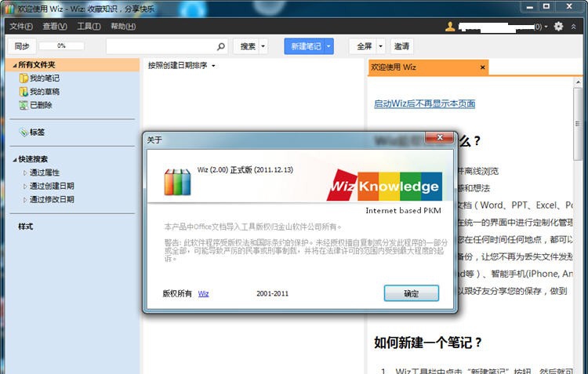Click the 如何新建一个笔记？ heading
The height and width of the screenshot is (374, 588).
pyautogui.click(x=427, y=343)
